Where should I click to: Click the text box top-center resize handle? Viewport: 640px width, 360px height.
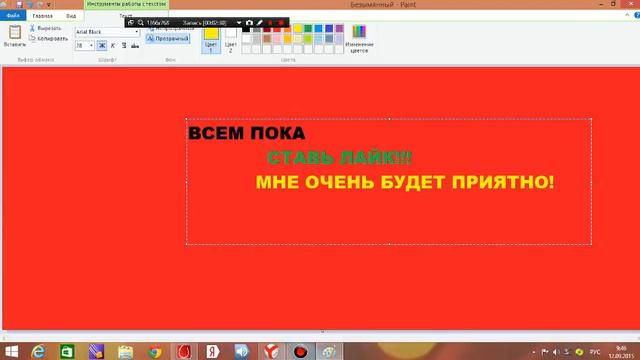[x=389, y=119]
